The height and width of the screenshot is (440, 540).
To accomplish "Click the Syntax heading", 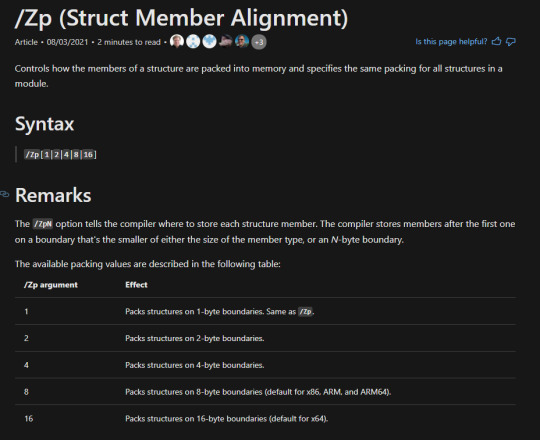I will point(44,124).
